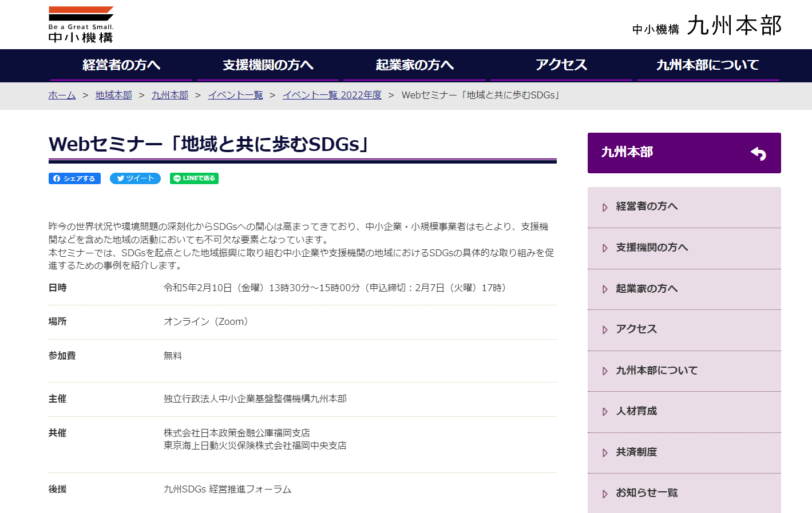The image size is (812, 513).
Task: Expand お知らせ一覧 in the sidebar
Action: [647, 493]
